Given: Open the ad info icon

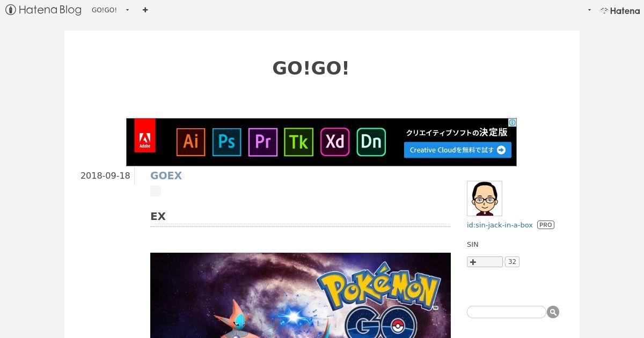Looking at the screenshot, I should (x=512, y=122).
